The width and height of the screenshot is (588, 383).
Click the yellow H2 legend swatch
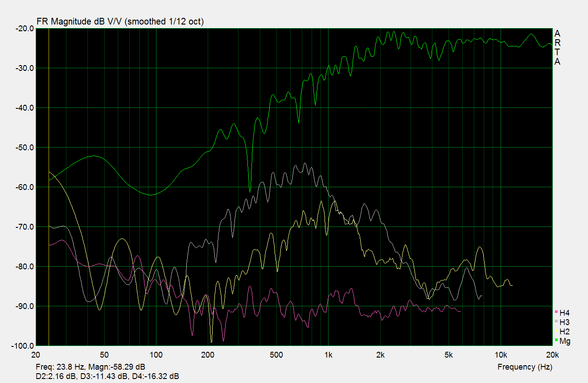[556, 331]
